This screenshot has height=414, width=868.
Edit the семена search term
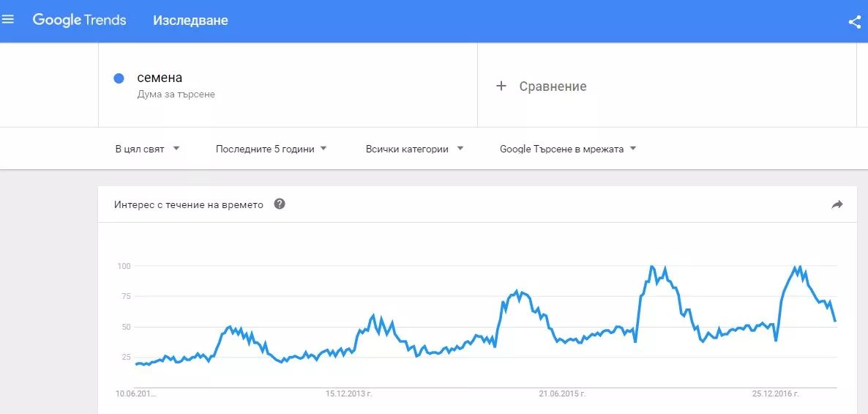point(160,78)
